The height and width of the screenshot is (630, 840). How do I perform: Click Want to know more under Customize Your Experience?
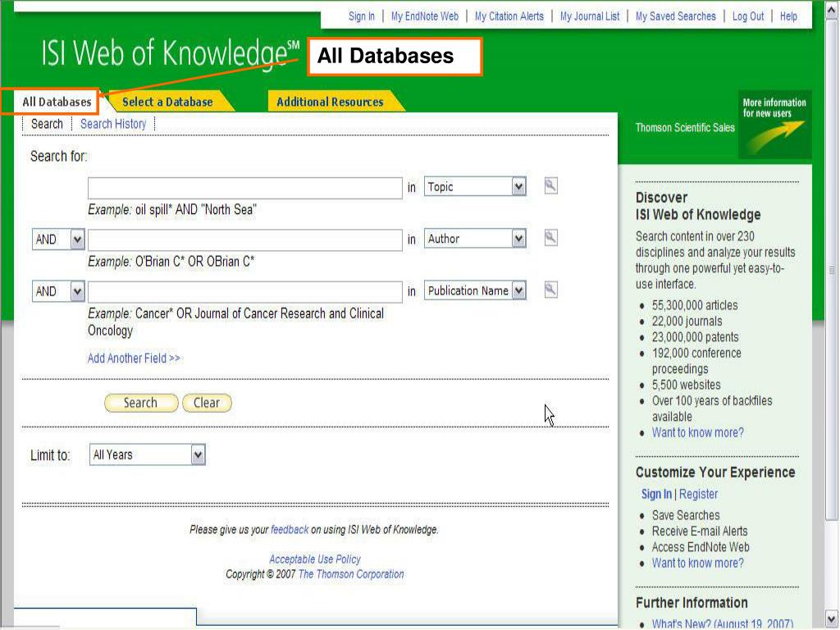[697, 563]
